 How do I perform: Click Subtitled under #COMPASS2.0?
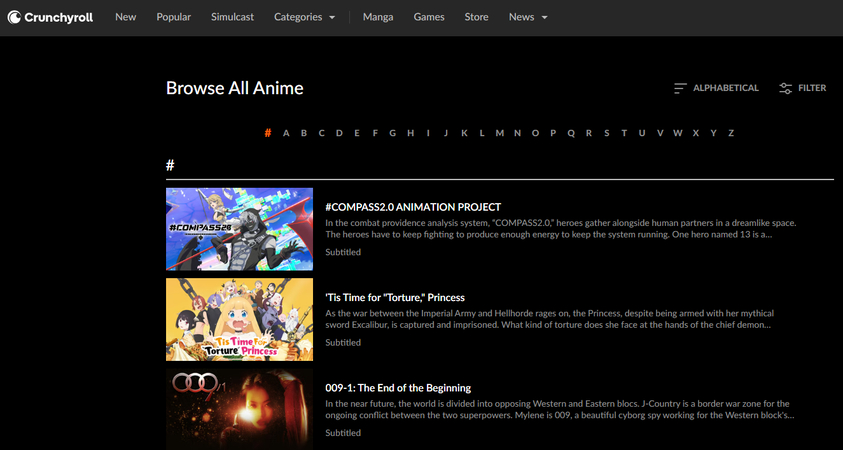tap(343, 252)
